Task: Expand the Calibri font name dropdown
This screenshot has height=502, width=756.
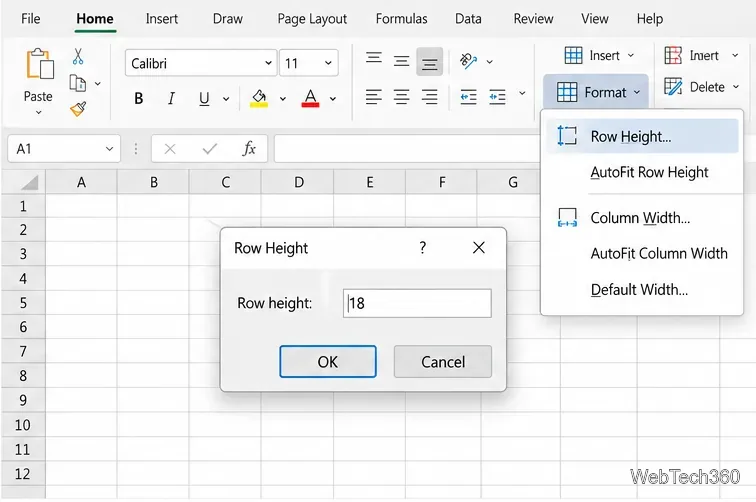Action: [268, 63]
